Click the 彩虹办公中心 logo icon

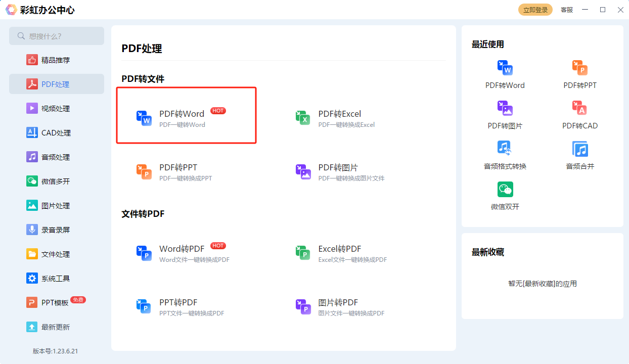click(x=11, y=10)
